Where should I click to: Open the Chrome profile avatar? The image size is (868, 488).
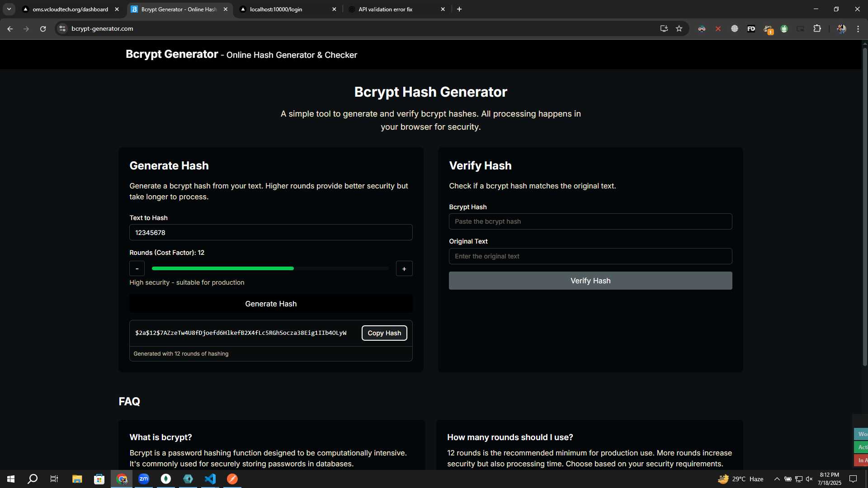click(x=841, y=28)
